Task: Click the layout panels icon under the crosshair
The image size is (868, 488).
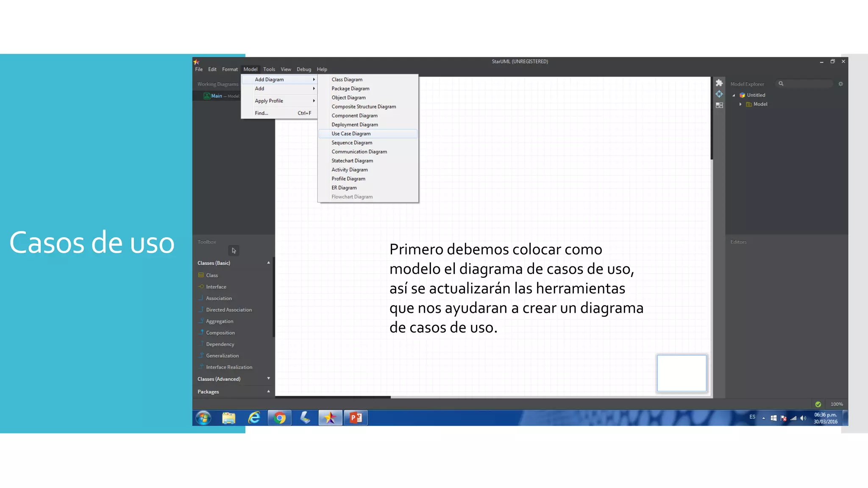Action: pos(719,105)
